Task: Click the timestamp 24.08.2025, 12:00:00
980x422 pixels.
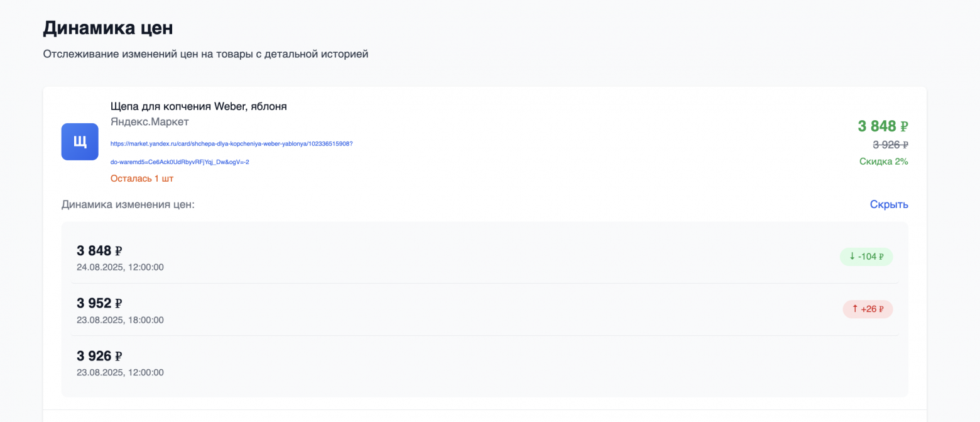Action: pos(120,267)
